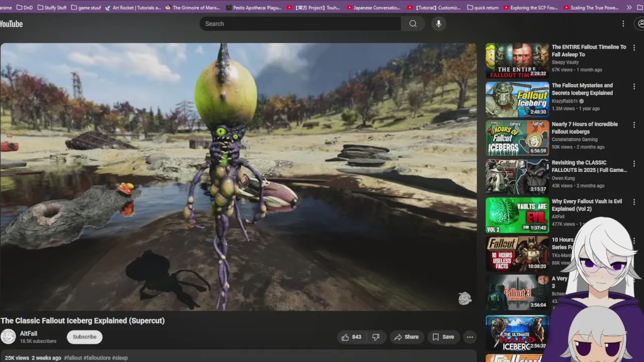Viewport: 644px width, 362px height.
Task: Subscribe to AltFall channel
Action: (x=85, y=337)
